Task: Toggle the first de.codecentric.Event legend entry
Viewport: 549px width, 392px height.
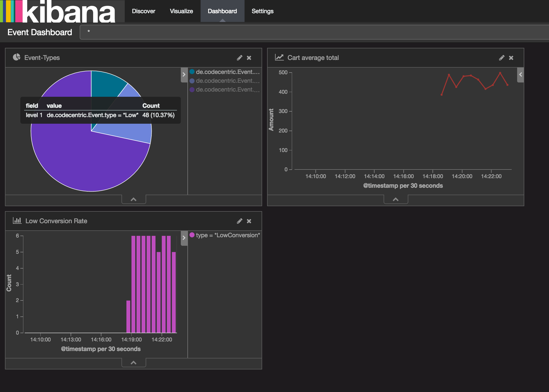Action: click(228, 72)
